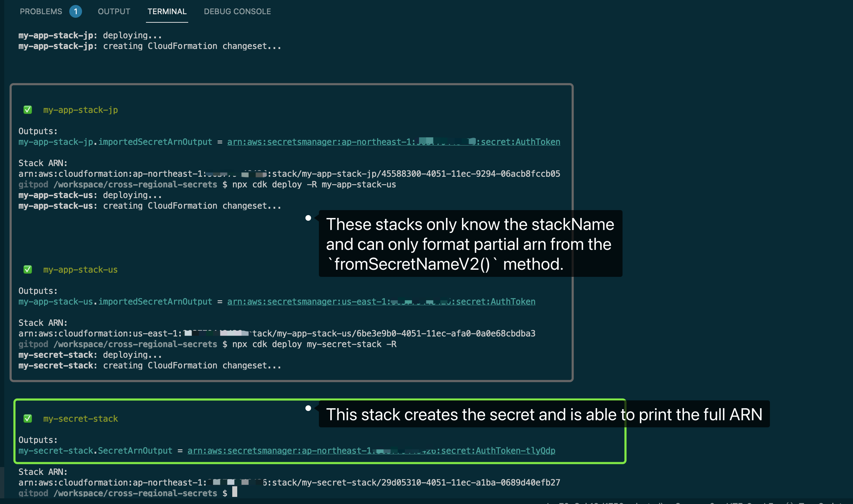This screenshot has width=853, height=504.
Task: Click the green checkmark beside my-secret-stack
Action: point(28,418)
